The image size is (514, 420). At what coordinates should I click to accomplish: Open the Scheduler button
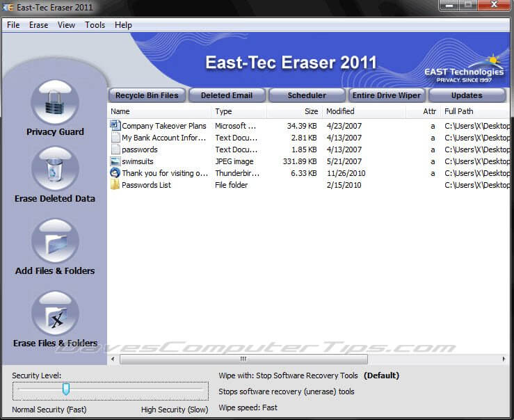coord(307,95)
